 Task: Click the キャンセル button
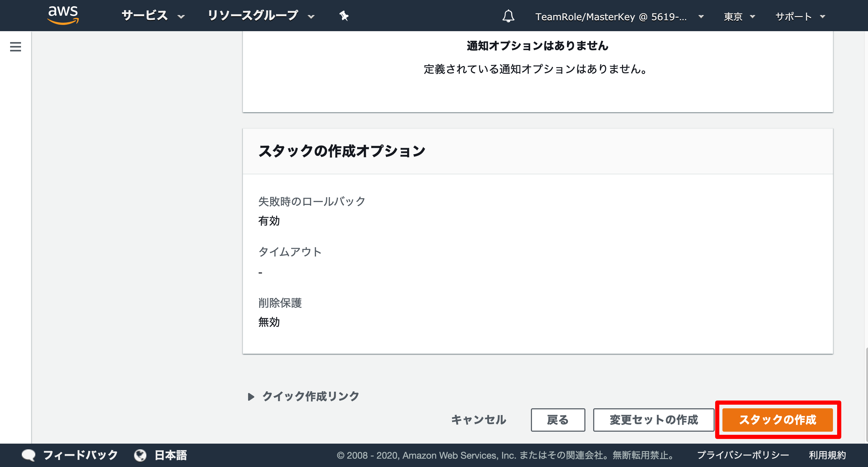coord(479,420)
